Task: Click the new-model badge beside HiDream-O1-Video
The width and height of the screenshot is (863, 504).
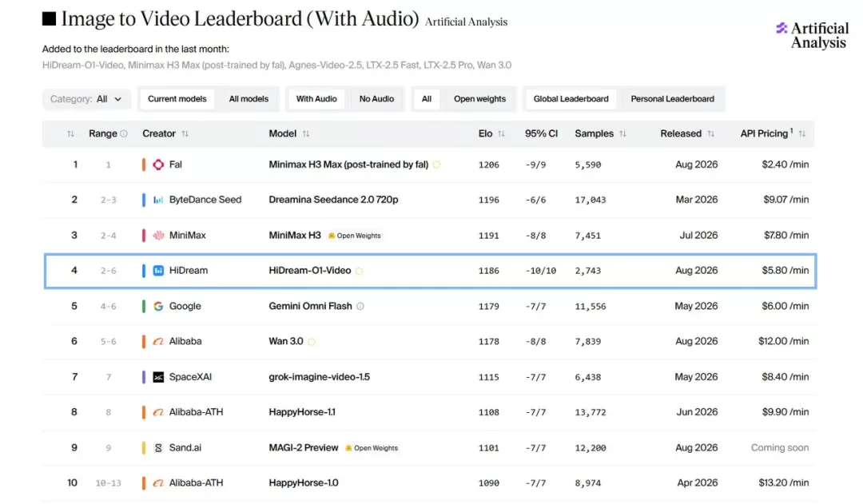Action: click(x=360, y=271)
